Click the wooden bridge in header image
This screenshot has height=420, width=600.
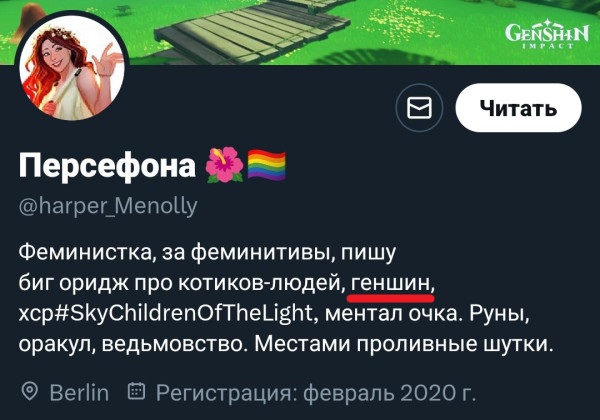click(253, 31)
